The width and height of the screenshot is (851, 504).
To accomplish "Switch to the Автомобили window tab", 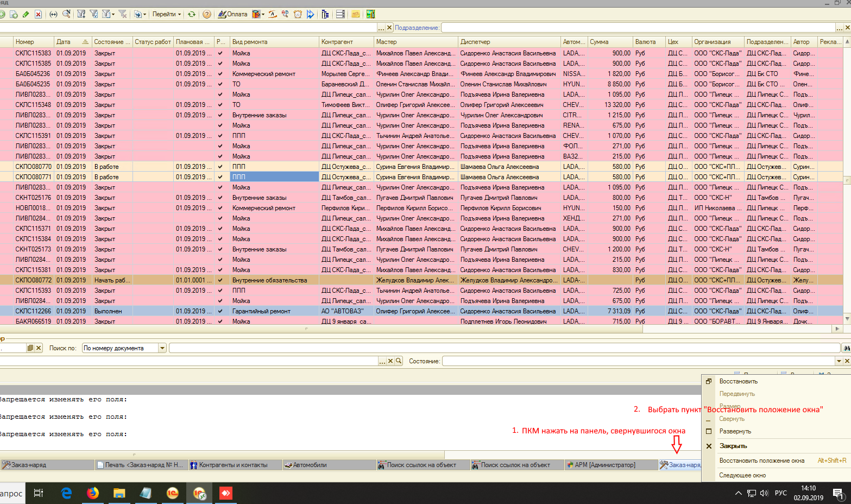I will pyautogui.click(x=310, y=465).
